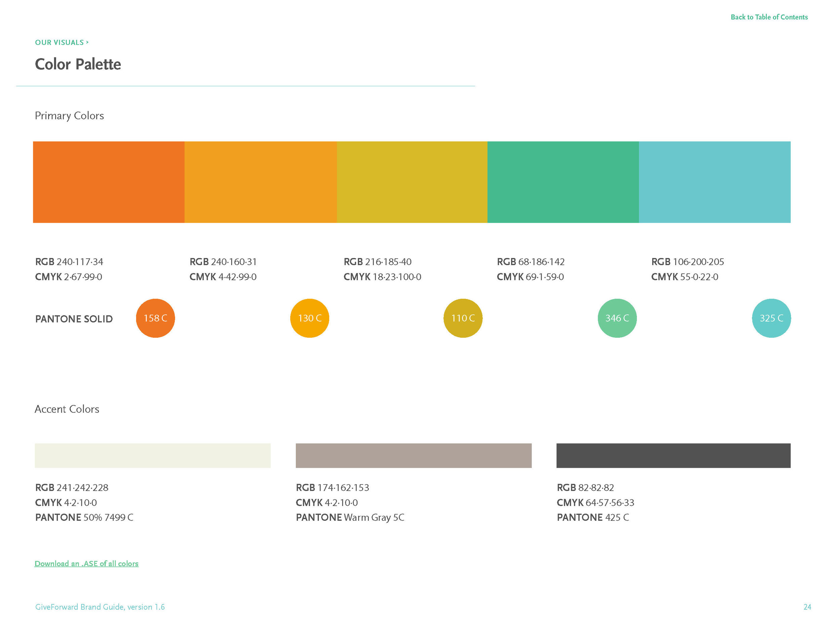Click the Accent Colors section label
The height and width of the screenshot is (630, 840).
[x=67, y=409]
